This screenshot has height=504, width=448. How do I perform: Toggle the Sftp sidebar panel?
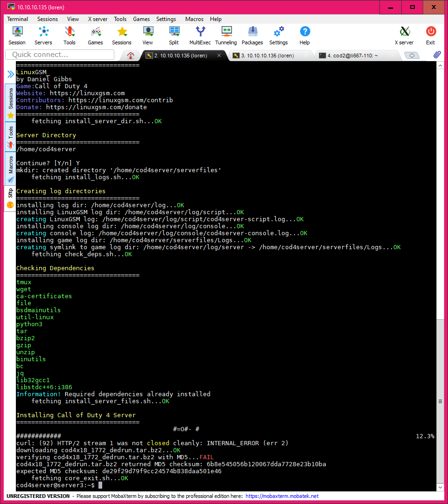(x=9, y=195)
